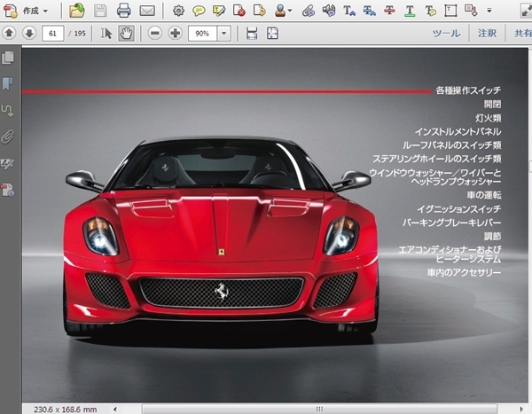
Task: Open Signatures panel in sidebar
Action: coord(7,164)
